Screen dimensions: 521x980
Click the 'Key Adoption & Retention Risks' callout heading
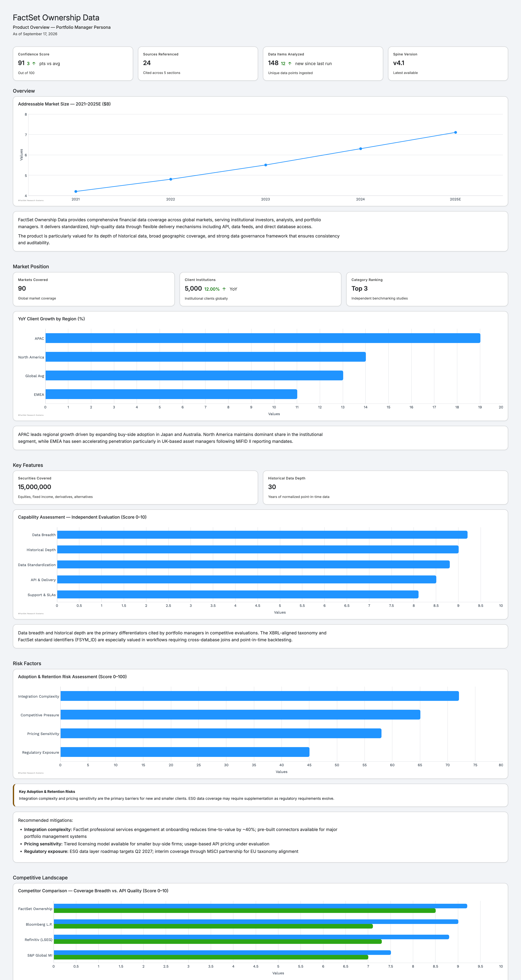coord(47,792)
